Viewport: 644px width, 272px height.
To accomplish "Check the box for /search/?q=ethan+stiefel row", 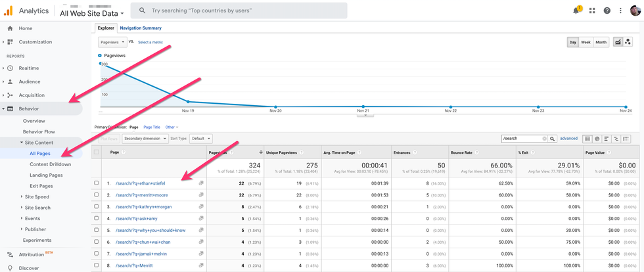I will coord(97,183).
